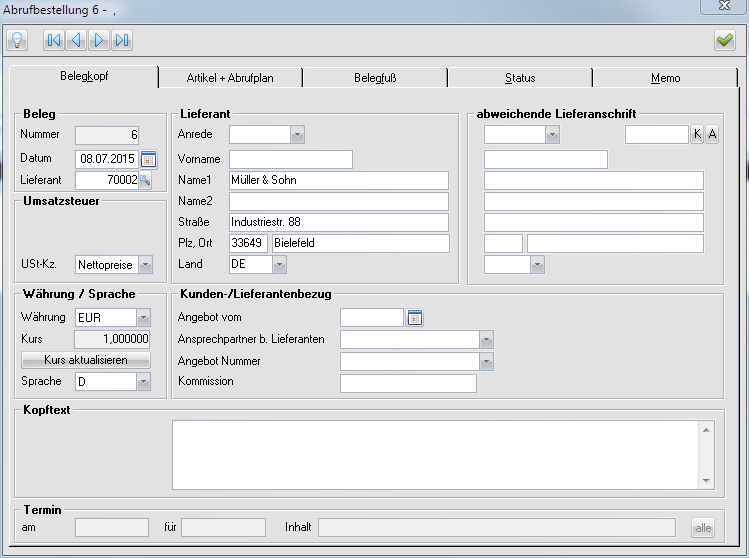Click into the Kommission input field
The height and width of the screenshot is (558, 749).
click(408, 383)
